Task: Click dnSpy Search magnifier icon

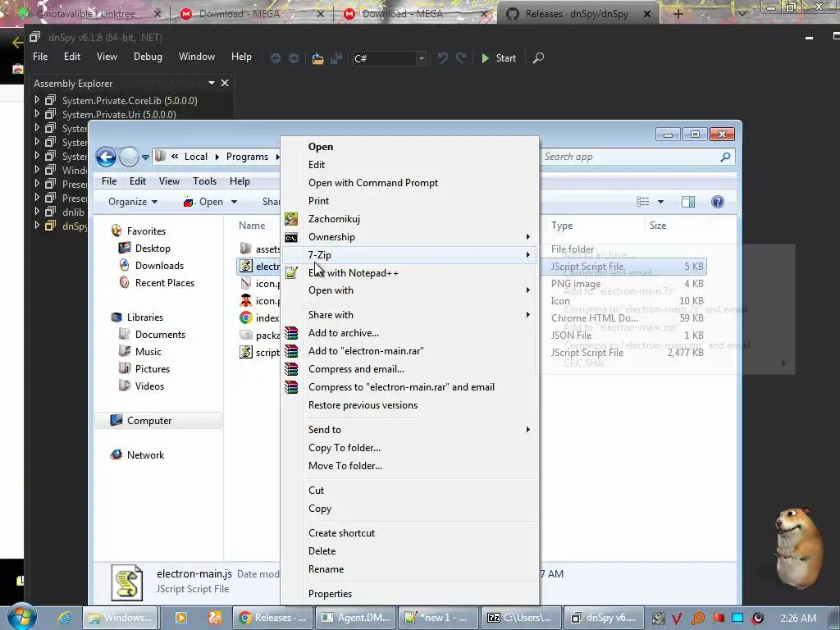Action: coord(538,58)
